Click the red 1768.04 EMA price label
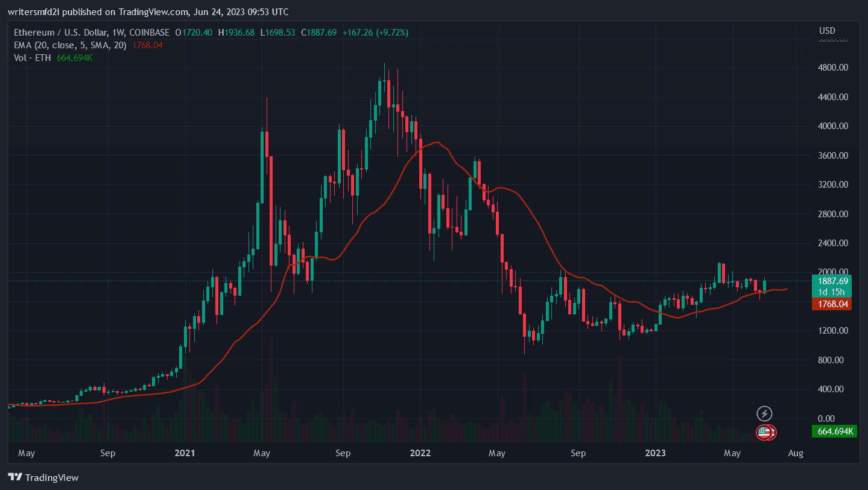This screenshot has width=868, height=490. (x=833, y=305)
